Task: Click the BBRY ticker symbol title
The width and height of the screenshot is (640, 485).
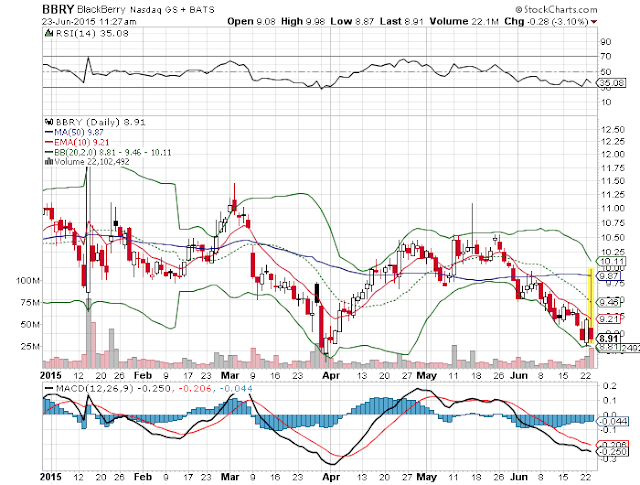Action: [x=58, y=9]
